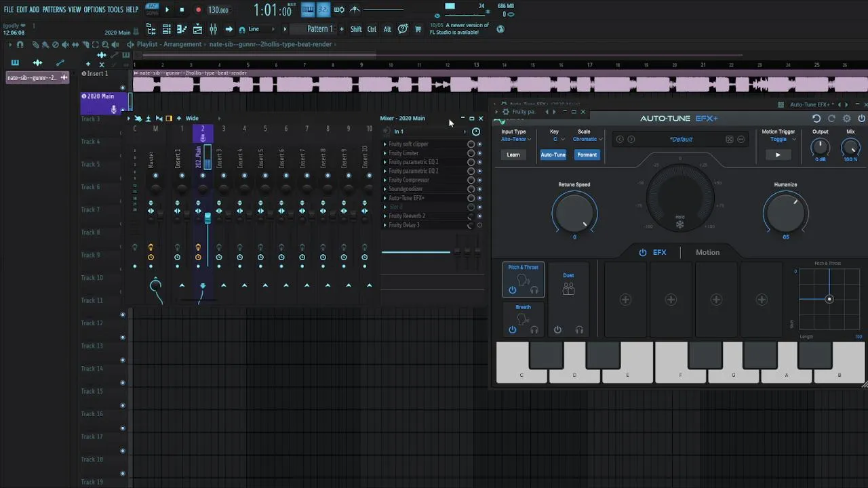Open the Auto-Tune EFX+ mixer slot
Screen dimensions: 868x488
[407, 198]
